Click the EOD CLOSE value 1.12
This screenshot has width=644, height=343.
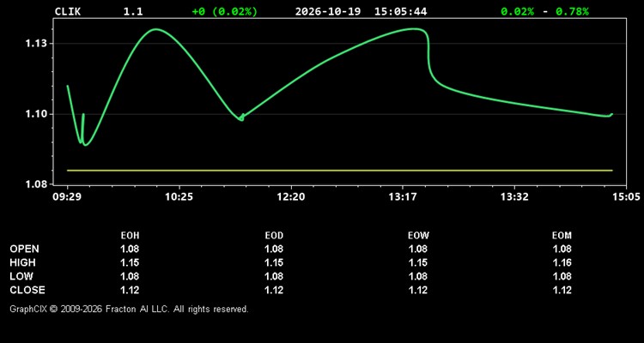pos(274,290)
